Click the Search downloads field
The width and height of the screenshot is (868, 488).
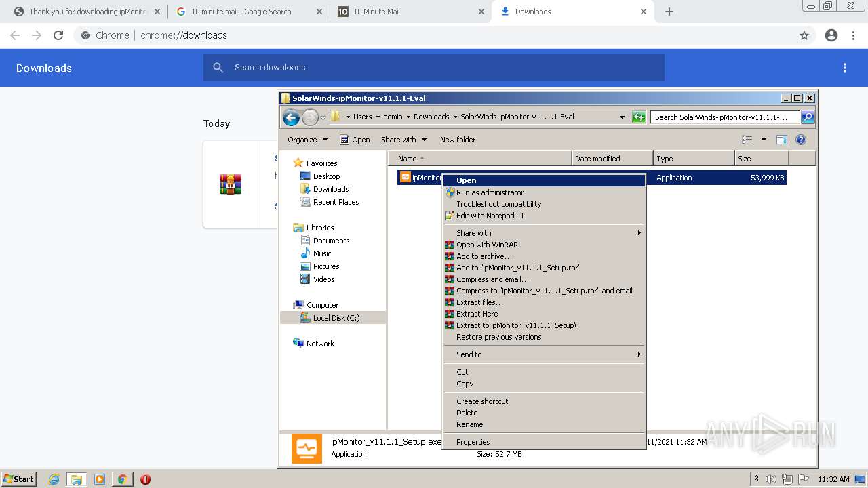pyautogui.click(x=434, y=68)
